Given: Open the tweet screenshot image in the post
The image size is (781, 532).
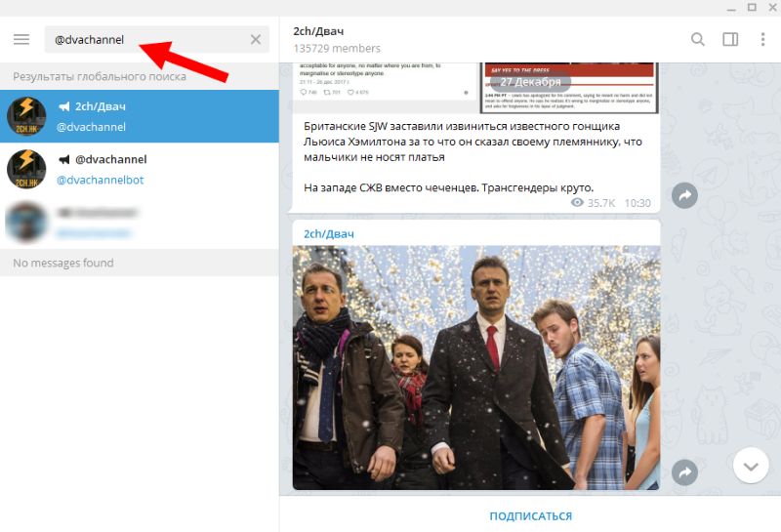Looking at the screenshot, I should (x=386, y=81).
